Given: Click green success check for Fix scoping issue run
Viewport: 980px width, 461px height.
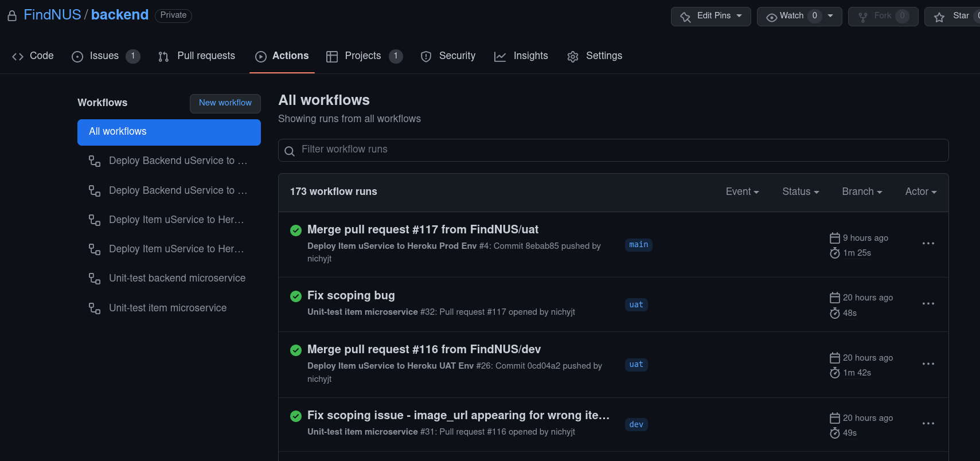Looking at the screenshot, I should [296, 416].
